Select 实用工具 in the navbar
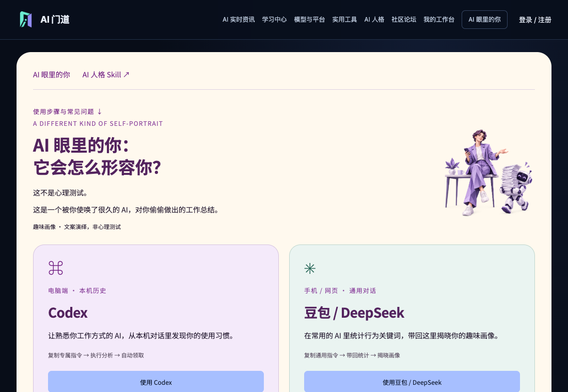Screen dimensions: 568x392 (x=344, y=20)
